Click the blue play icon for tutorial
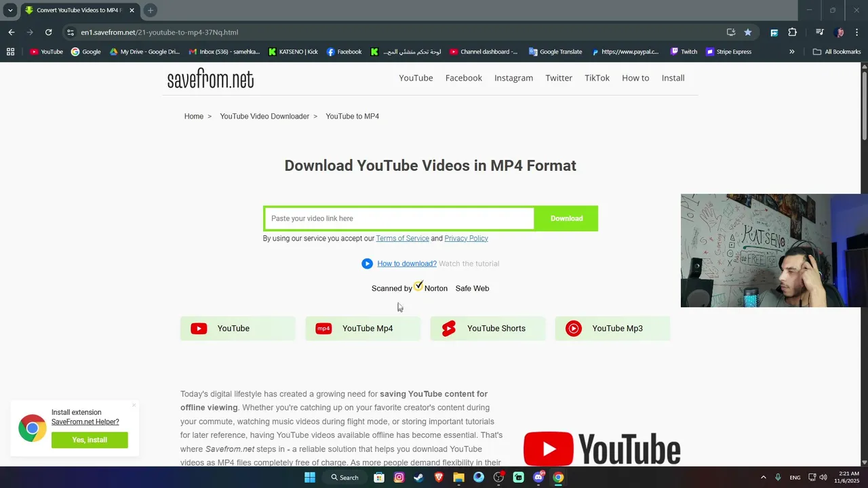Viewport: 868px width, 488px height. 367,264
